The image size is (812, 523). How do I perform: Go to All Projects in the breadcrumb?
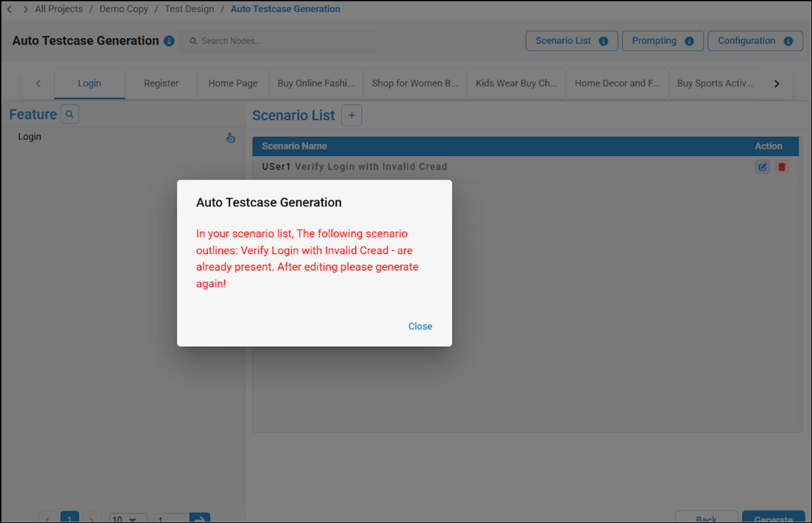tap(59, 9)
